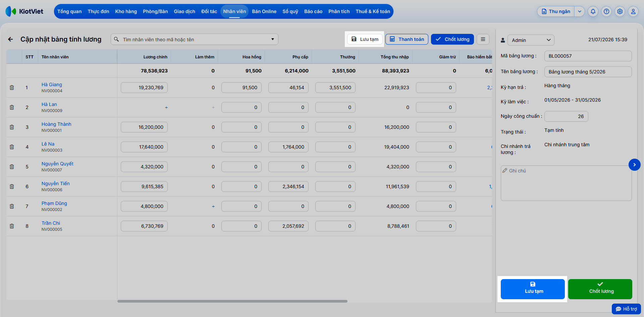Open employee Phạm Dũng link
Viewport: 644px width, 317px height.
point(54,203)
